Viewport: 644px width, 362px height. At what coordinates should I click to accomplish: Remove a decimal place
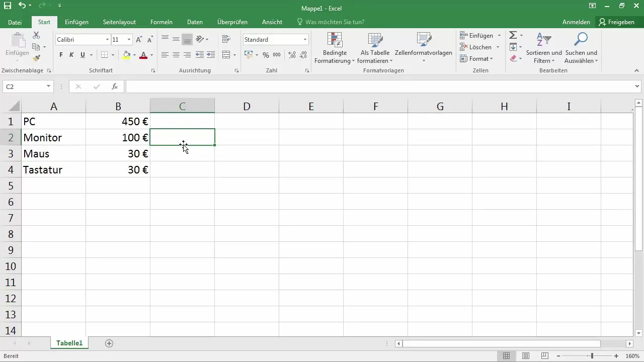[x=303, y=55]
